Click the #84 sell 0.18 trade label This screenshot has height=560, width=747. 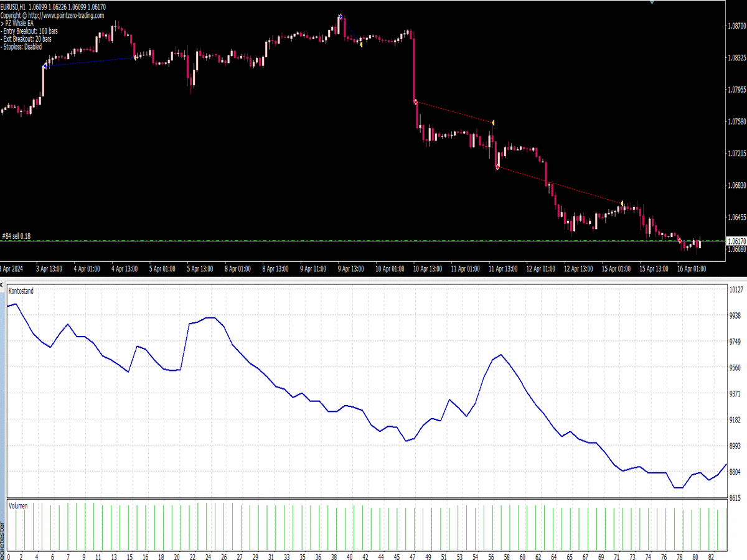(x=16, y=236)
